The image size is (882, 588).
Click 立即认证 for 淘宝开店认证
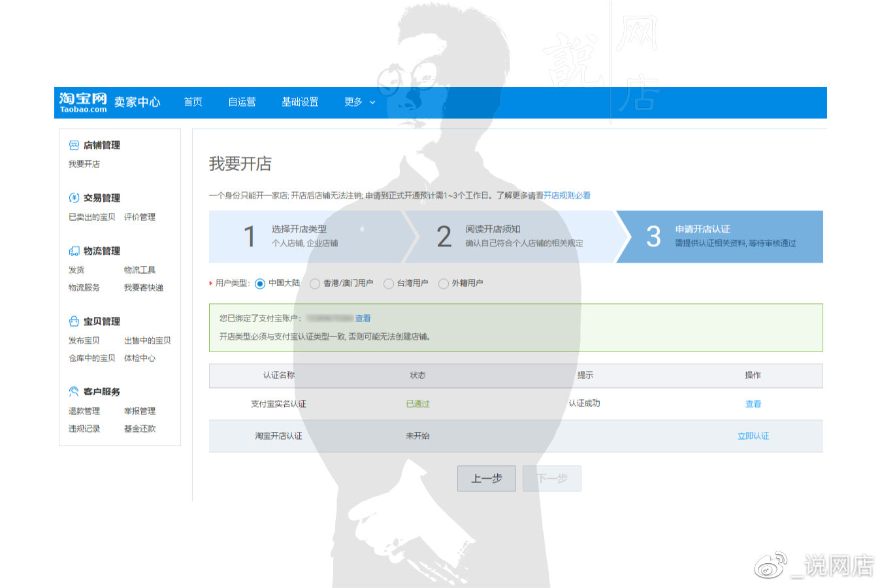point(753,435)
